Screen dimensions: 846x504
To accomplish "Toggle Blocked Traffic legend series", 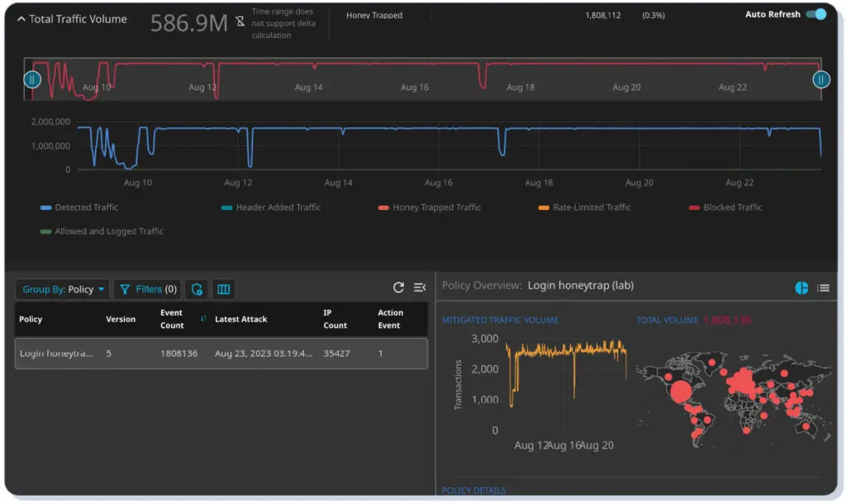I will point(725,207).
